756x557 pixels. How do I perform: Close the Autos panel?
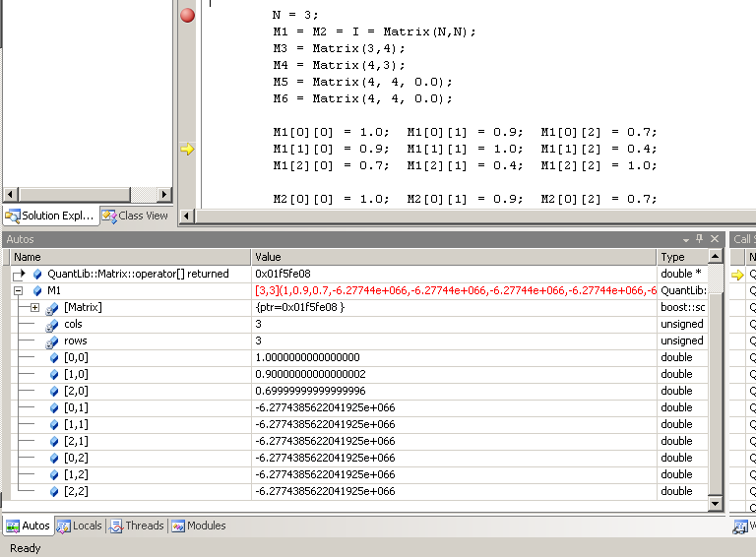coord(715,239)
